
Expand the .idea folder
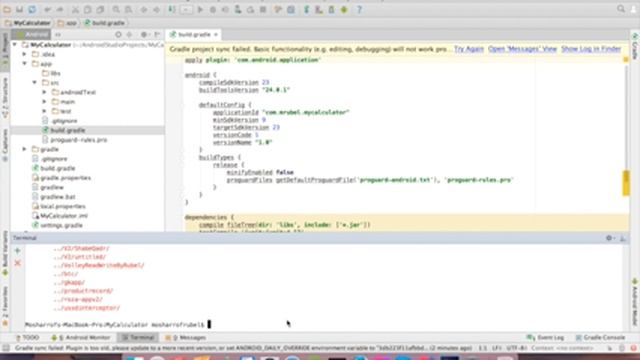pos(24,54)
